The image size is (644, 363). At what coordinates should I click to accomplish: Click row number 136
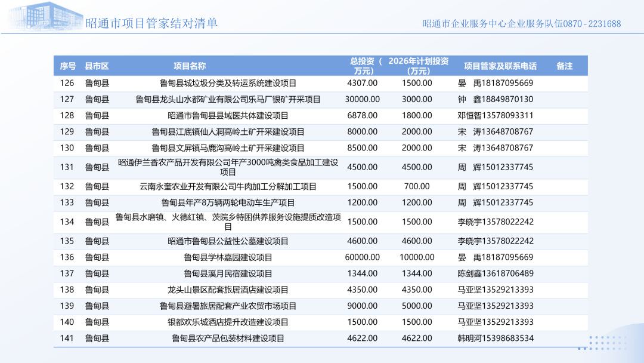[67, 257]
